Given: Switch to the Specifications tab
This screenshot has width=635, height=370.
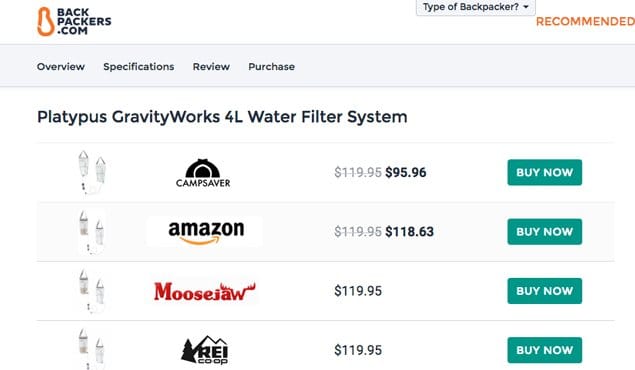Looking at the screenshot, I should click(x=139, y=66).
